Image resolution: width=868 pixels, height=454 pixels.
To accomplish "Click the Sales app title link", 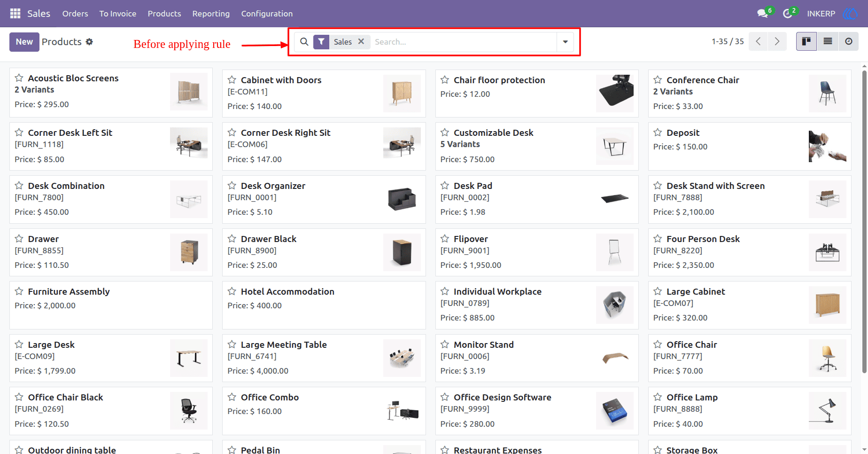I will click(x=39, y=14).
